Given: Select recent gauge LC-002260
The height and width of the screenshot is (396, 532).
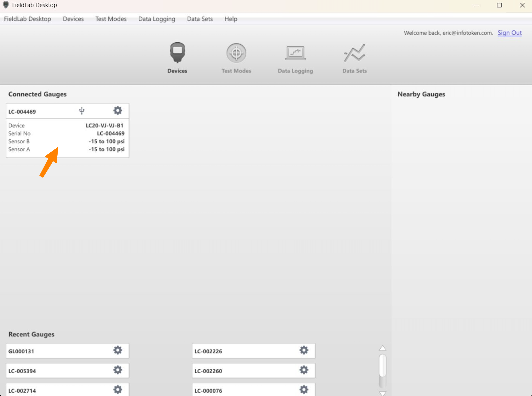Looking at the screenshot, I should (x=254, y=370).
